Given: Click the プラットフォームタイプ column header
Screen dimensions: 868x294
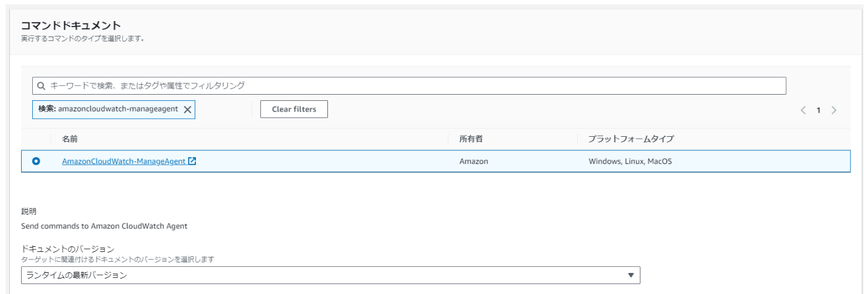Looking at the screenshot, I should [631, 139].
